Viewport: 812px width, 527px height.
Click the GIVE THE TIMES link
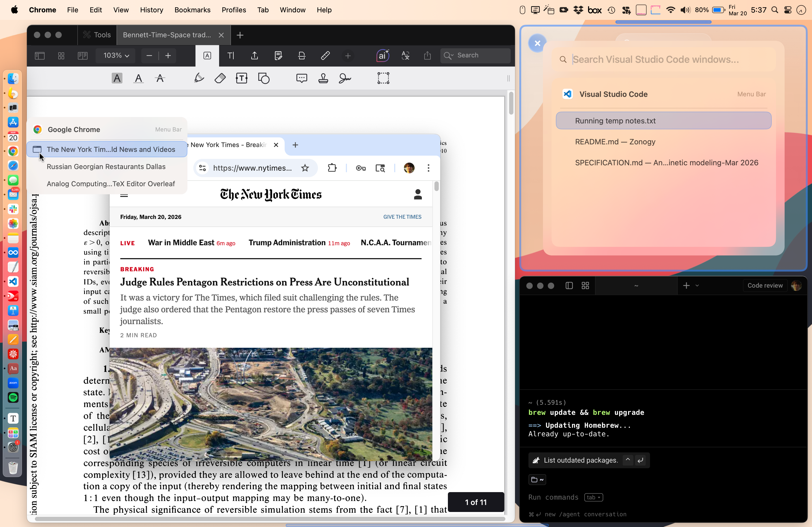click(x=402, y=217)
